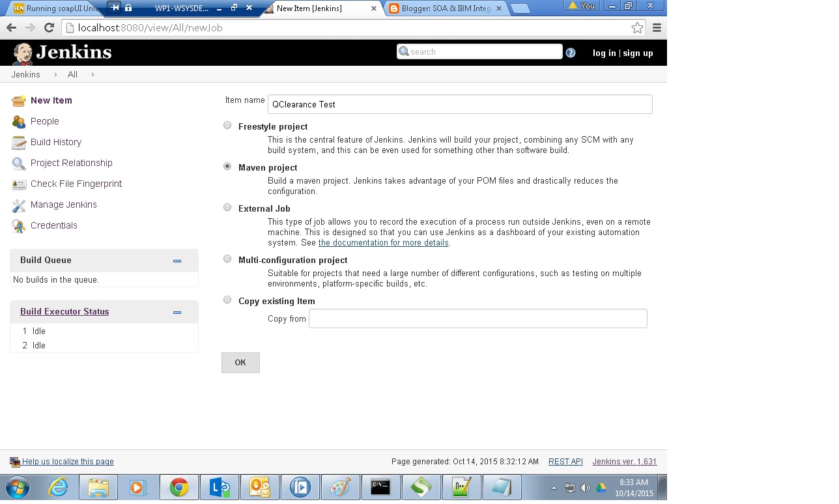Click the Credentials link text
This screenshot has height=504, width=839.
54,226
